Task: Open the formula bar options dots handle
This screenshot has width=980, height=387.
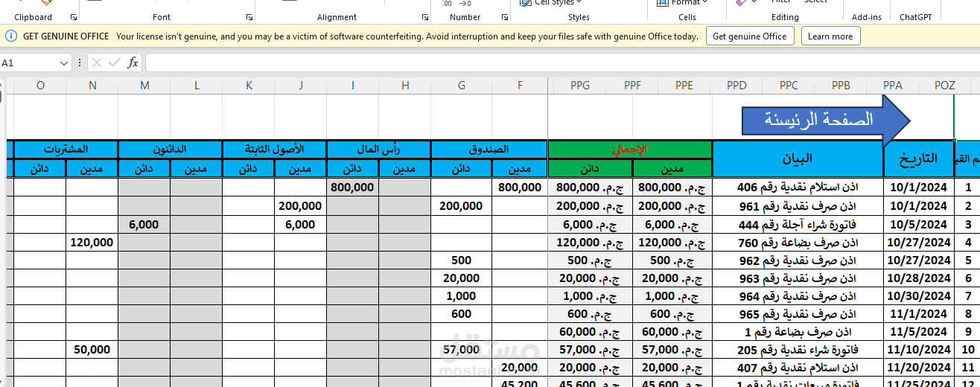Action: (80, 63)
